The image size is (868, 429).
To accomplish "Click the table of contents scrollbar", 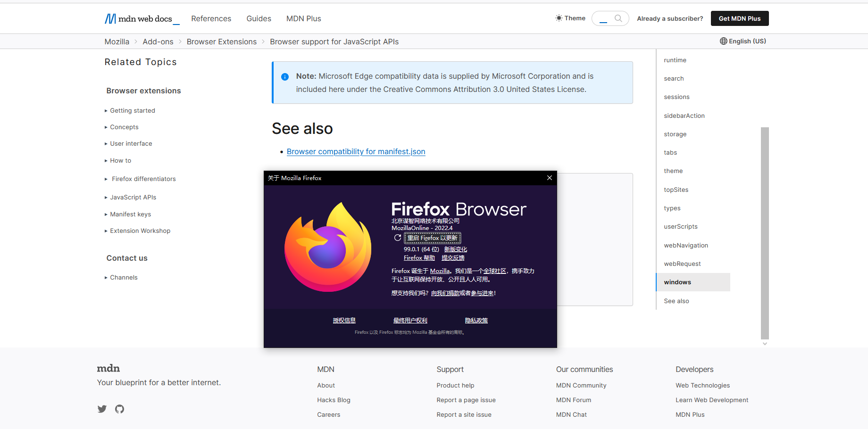I will pos(765,233).
